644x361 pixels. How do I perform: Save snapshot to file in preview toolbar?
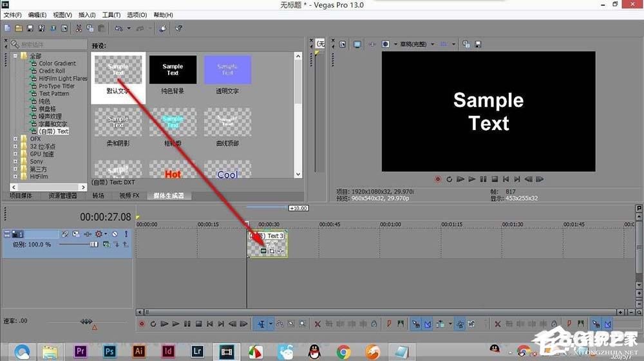pos(478,44)
